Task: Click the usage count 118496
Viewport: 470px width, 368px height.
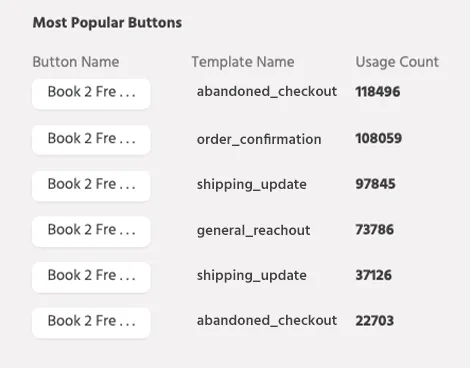Action: 378,92
